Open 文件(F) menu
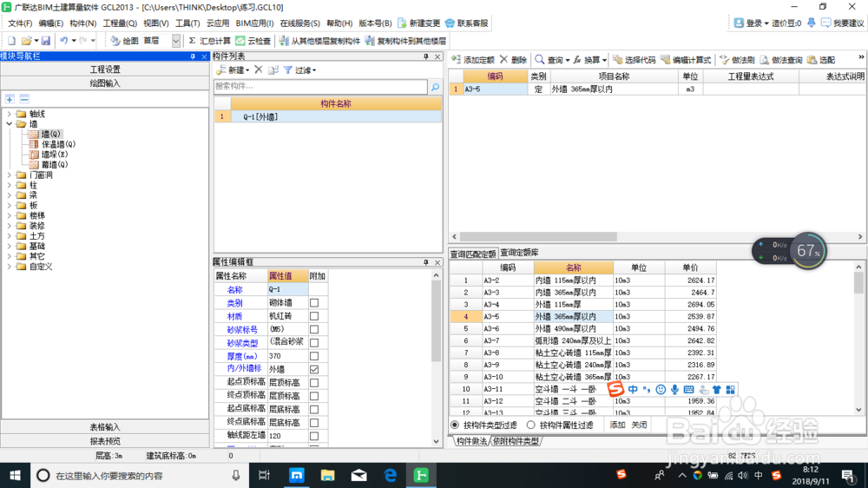The width and height of the screenshot is (868, 488). (20, 23)
